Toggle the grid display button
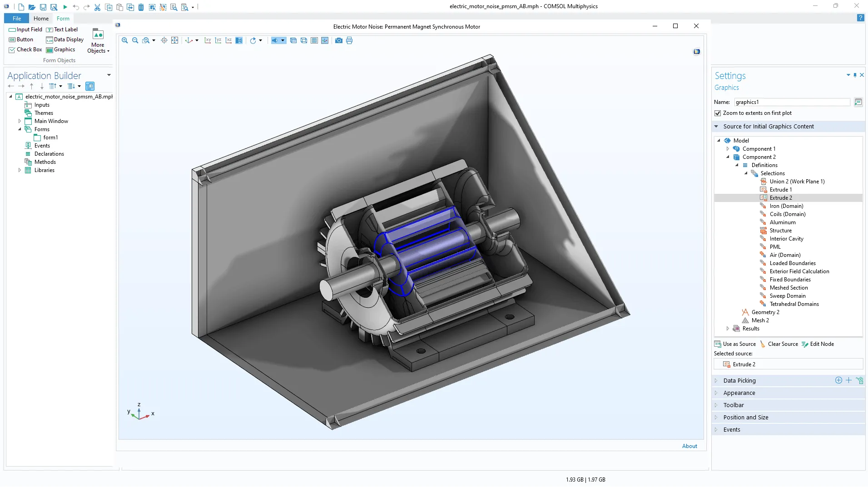 click(314, 40)
